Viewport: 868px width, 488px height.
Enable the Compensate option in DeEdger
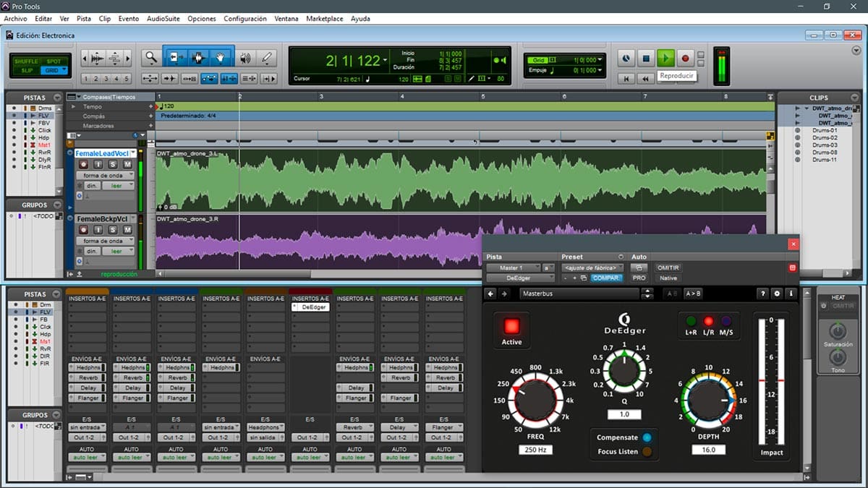pyautogui.click(x=646, y=437)
